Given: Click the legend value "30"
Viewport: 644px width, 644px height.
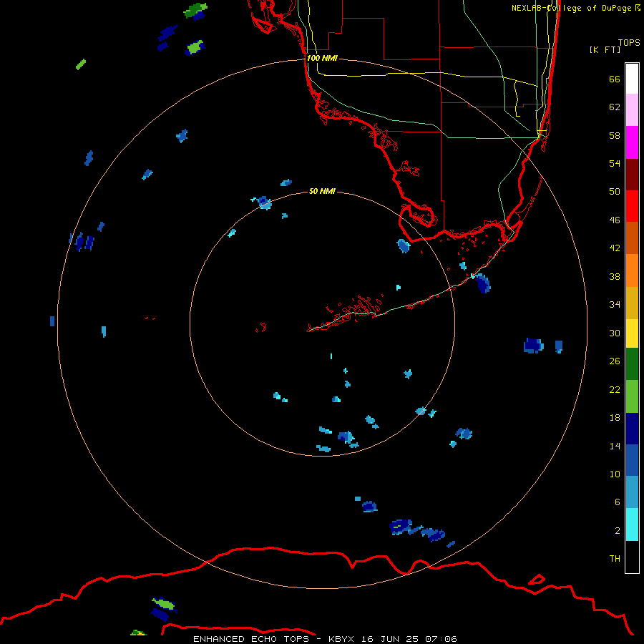Looking at the screenshot, I should (615, 333).
